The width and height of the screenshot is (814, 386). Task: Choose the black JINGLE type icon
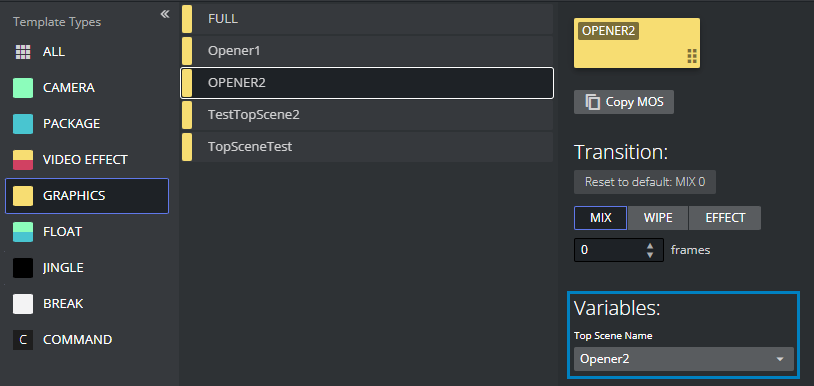(23, 268)
